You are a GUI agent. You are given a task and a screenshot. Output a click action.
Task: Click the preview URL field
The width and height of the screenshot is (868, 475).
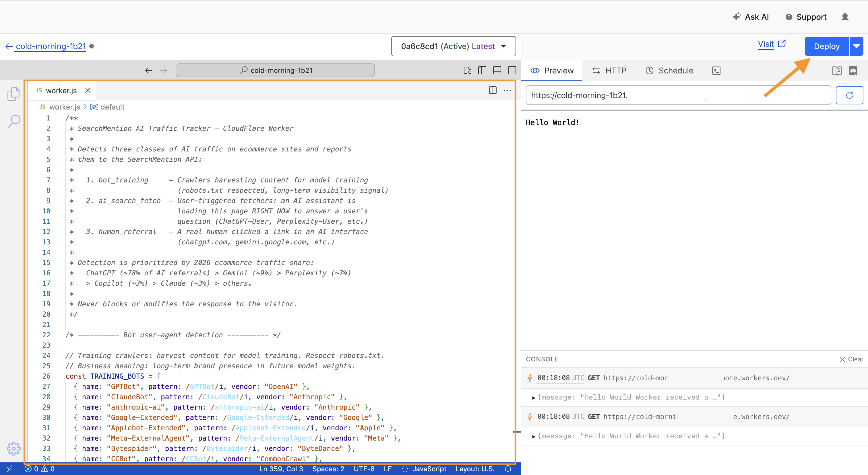(678, 95)
